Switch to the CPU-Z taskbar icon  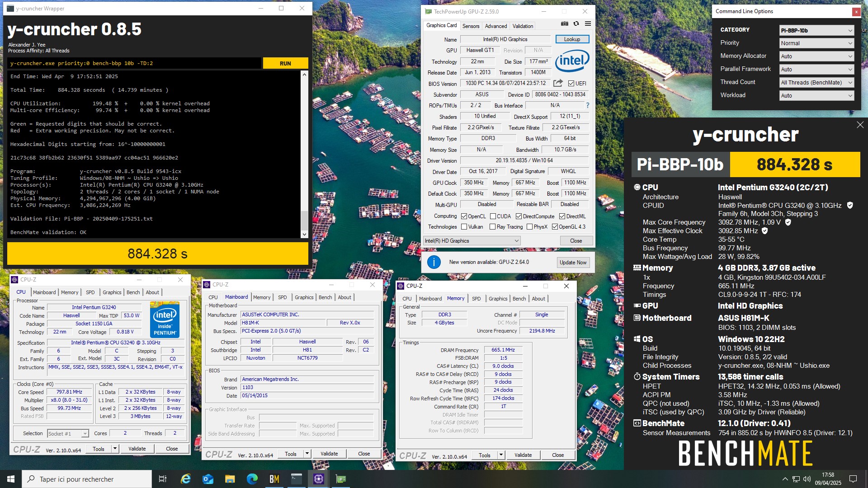[x=318, y=479]
